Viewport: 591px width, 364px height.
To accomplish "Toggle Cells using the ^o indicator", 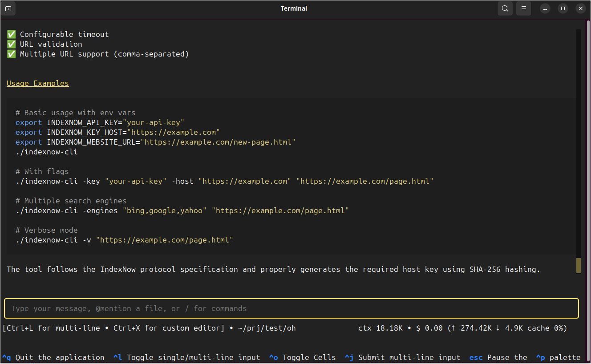I will tap(273, 357).
